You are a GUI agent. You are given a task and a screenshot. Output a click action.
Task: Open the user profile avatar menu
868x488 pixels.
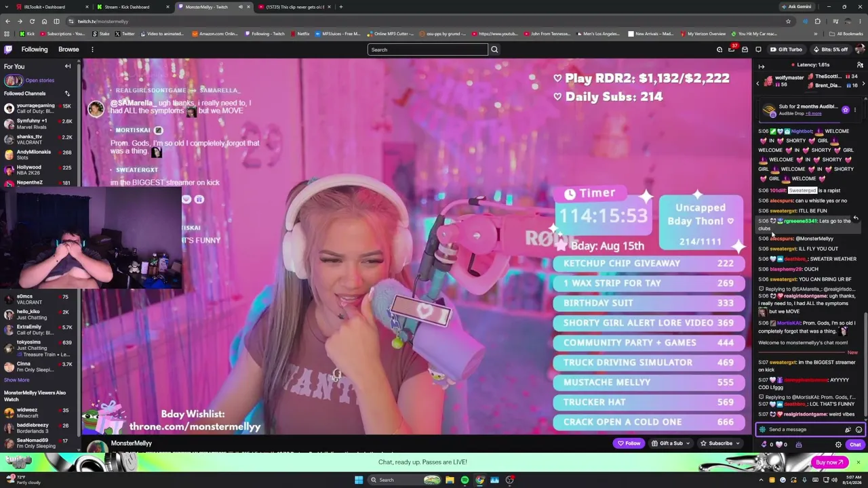860,49
